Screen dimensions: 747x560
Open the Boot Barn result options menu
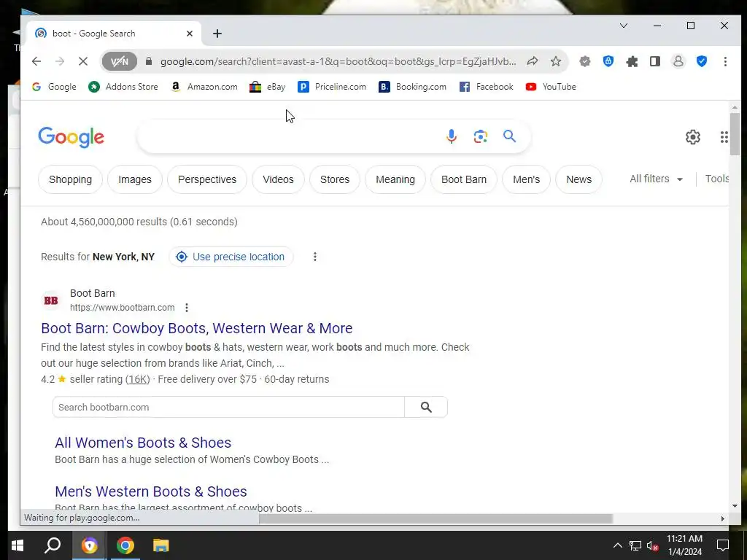point(187,308)
